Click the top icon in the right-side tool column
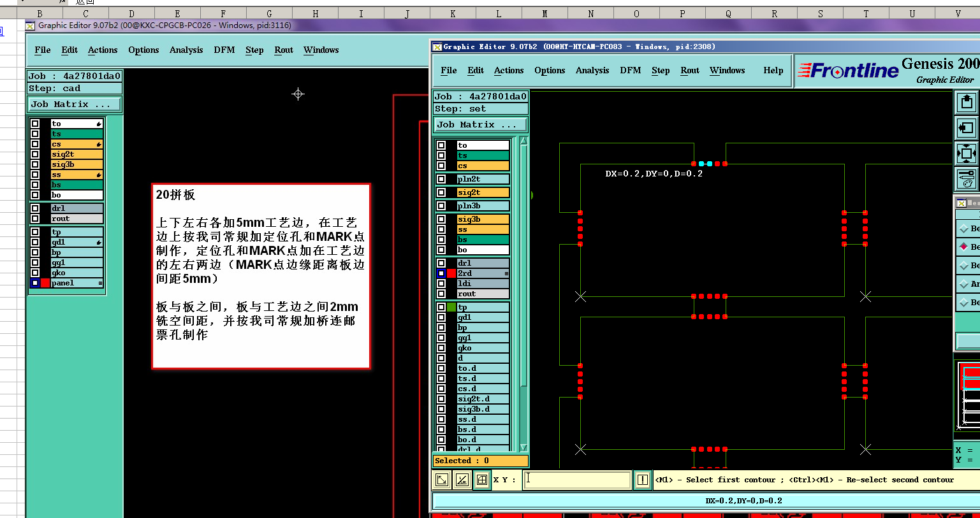The image size is (980, 518). coord(967,102)
